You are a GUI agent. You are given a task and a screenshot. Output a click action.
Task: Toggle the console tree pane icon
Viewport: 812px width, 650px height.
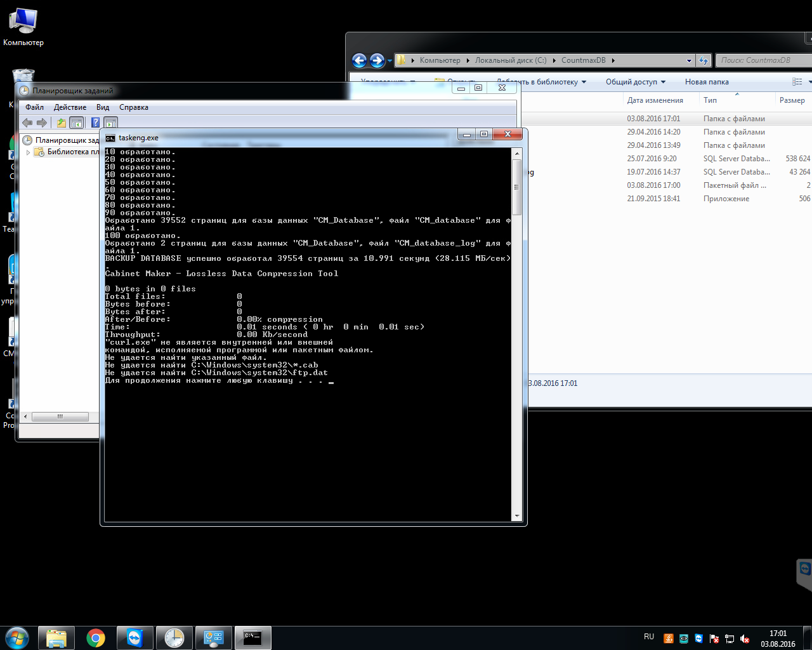(x=77, y=123)
